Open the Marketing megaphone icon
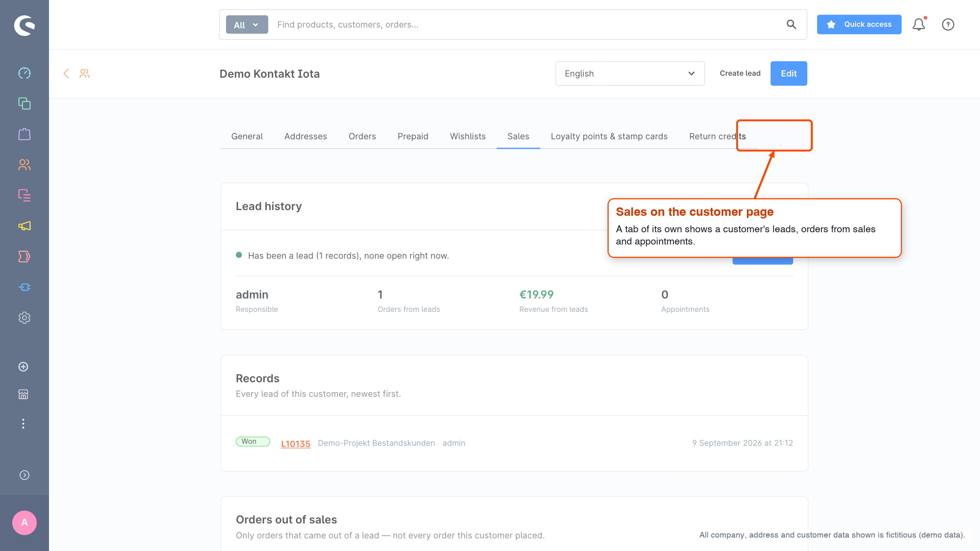This screenshot has height=551, width=980. [24, 226]
